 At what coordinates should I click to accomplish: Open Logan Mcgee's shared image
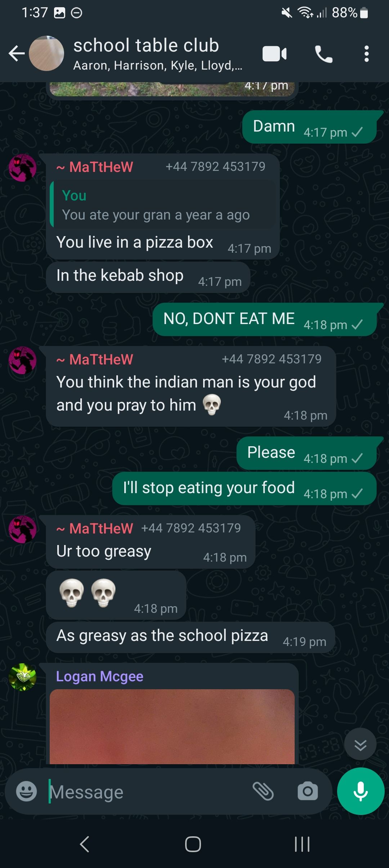coord(172,726)
